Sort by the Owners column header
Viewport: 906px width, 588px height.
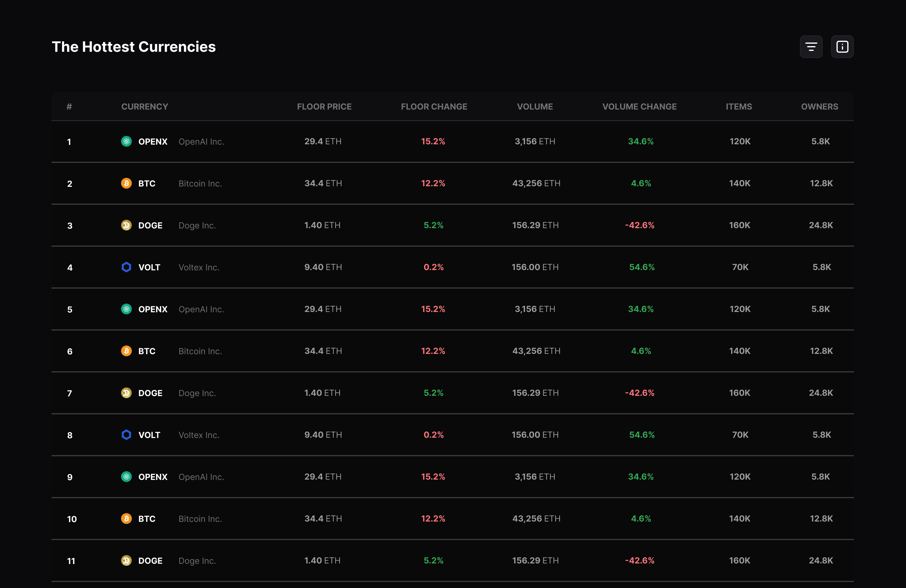click(x=820, y=107)
